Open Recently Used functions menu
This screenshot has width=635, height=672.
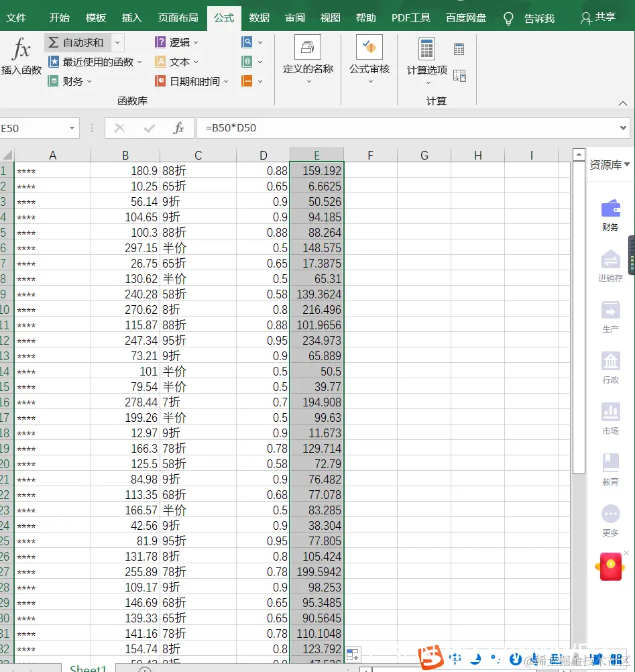pyautogui.click(x=95, y=62)
